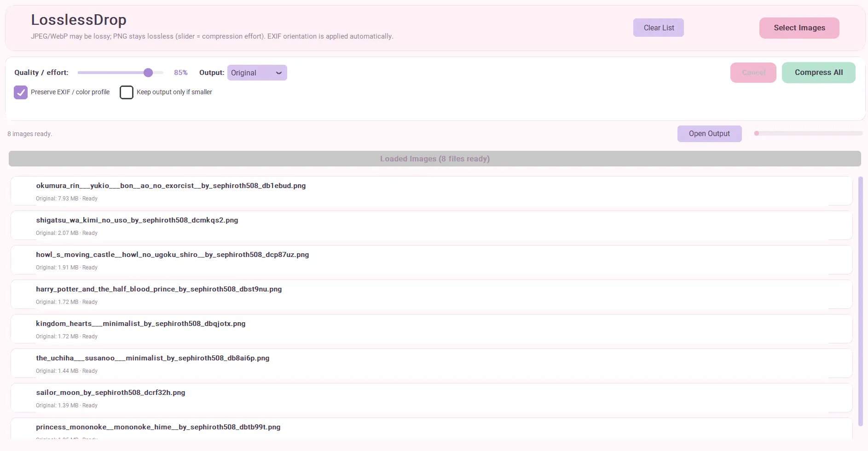Screen dimensions: 868x451
Task: Select okumura_rin ao_no_exorcist file row
Action: coord(432,191)
